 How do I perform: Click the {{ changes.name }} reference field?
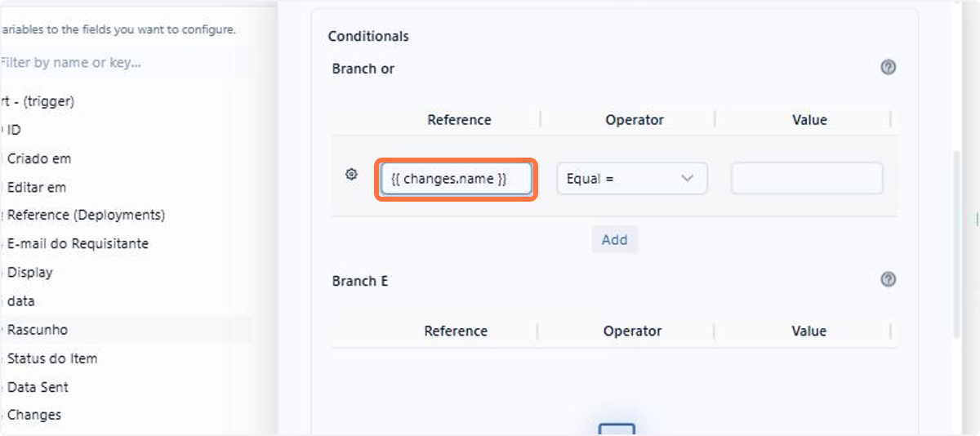click(457, 179)
